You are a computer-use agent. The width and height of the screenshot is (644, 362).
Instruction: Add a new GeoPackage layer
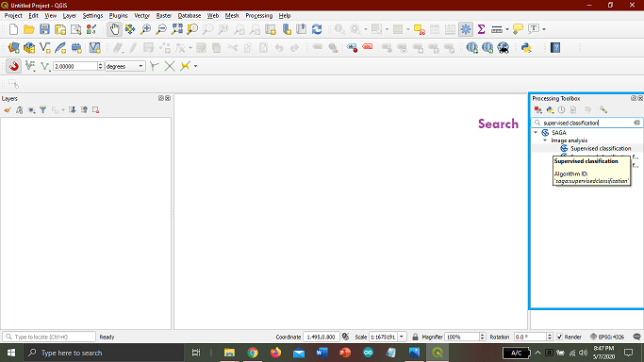(x=29, y=48)
